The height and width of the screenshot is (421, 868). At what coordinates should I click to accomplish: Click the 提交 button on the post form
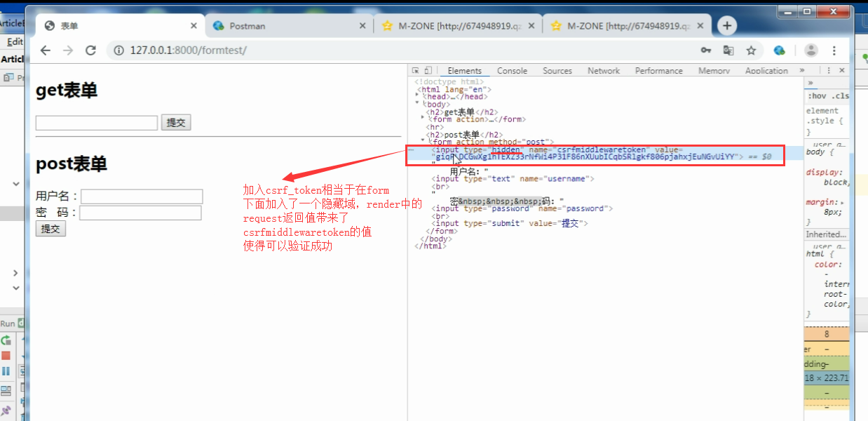pyautogui.click(x=50, y=229)
